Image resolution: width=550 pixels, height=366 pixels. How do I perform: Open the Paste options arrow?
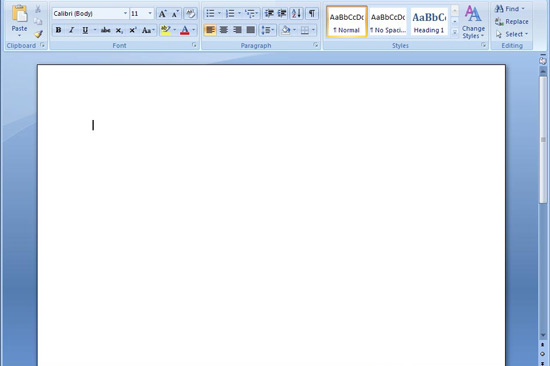click(x=19, y=35)
